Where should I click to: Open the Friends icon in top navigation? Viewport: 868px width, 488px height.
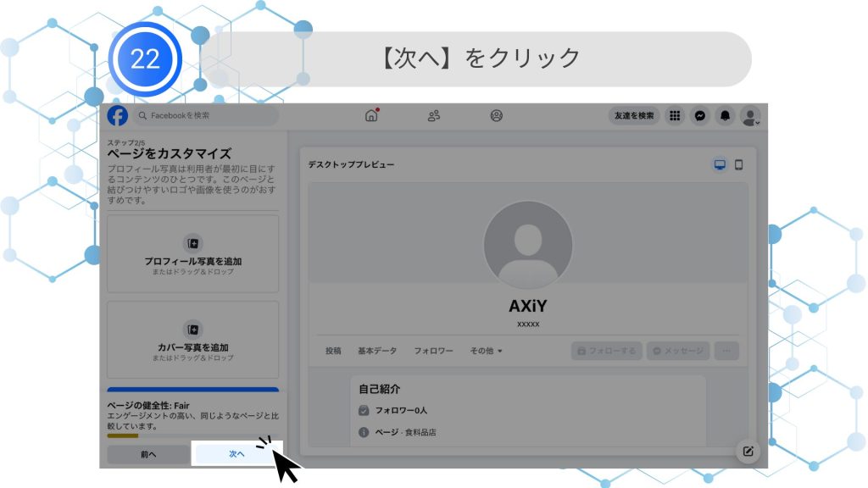pos(434,116)
